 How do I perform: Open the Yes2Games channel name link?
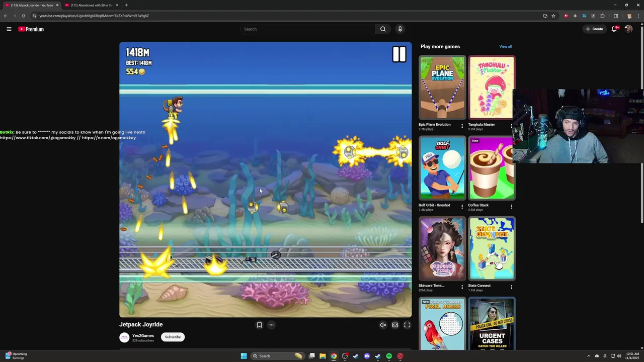point(143,335)
